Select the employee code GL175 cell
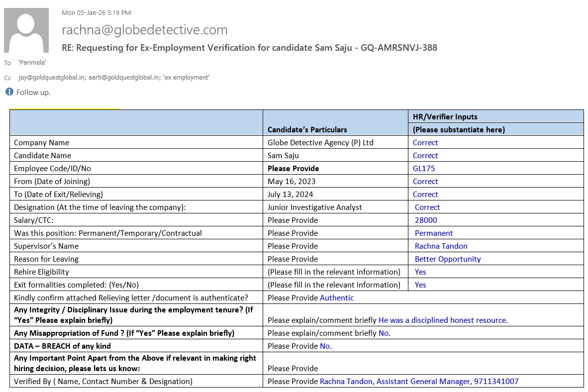The height and width of the screenshot is (392, 588). (424, 169)
